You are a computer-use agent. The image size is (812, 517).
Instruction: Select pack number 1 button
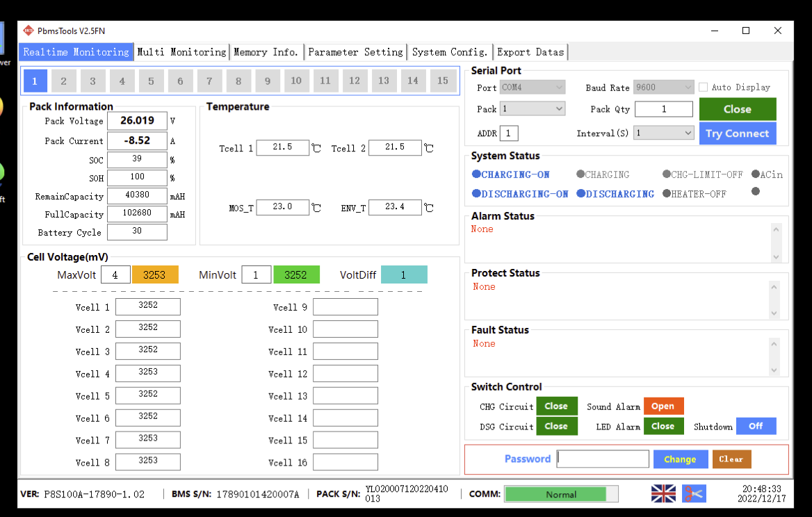pyautogui.click(x=35, y=81)
